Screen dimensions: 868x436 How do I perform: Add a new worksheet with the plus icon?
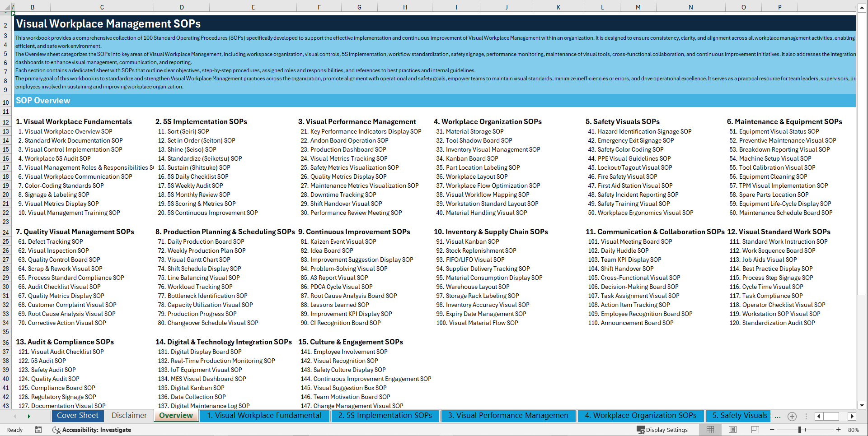click(x=792, y=416)
